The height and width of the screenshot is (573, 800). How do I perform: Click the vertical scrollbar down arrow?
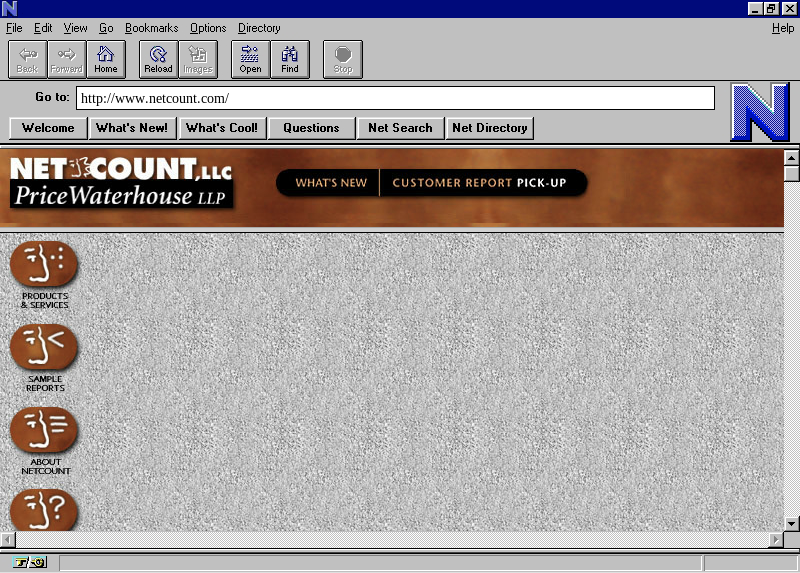click(791, 523)
